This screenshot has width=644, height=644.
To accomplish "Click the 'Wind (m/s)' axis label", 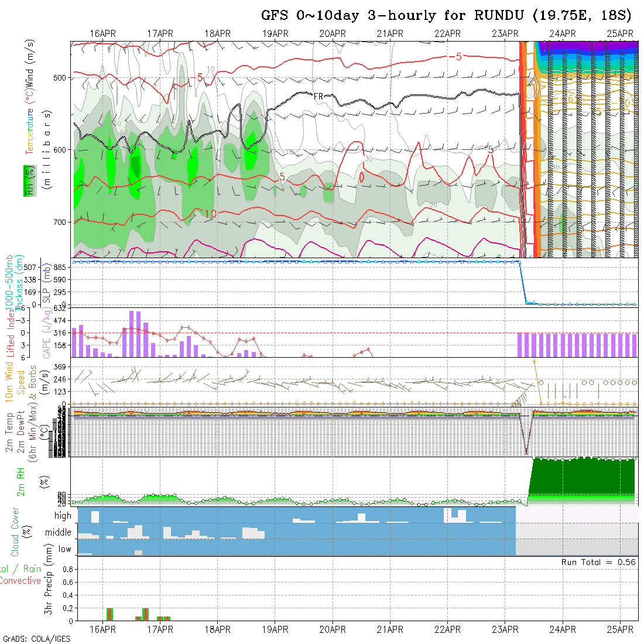I will pyautogui.click(x=30, y=63).
